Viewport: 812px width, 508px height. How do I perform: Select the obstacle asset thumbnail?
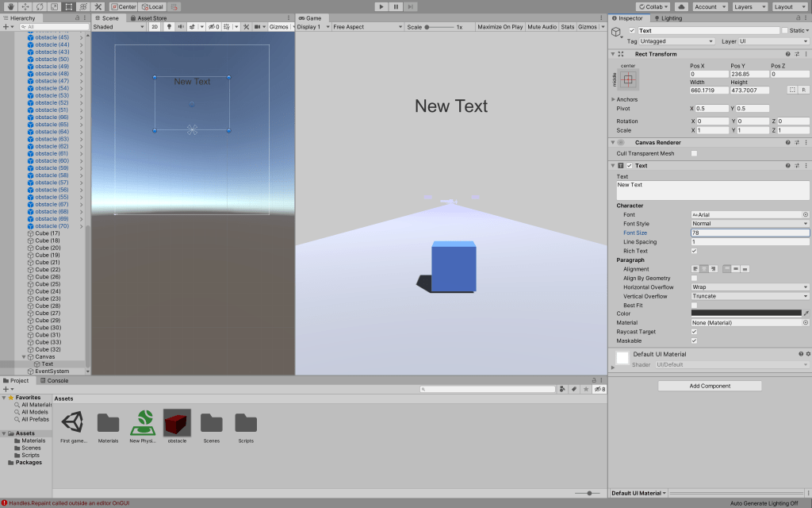tap(177, 423)
